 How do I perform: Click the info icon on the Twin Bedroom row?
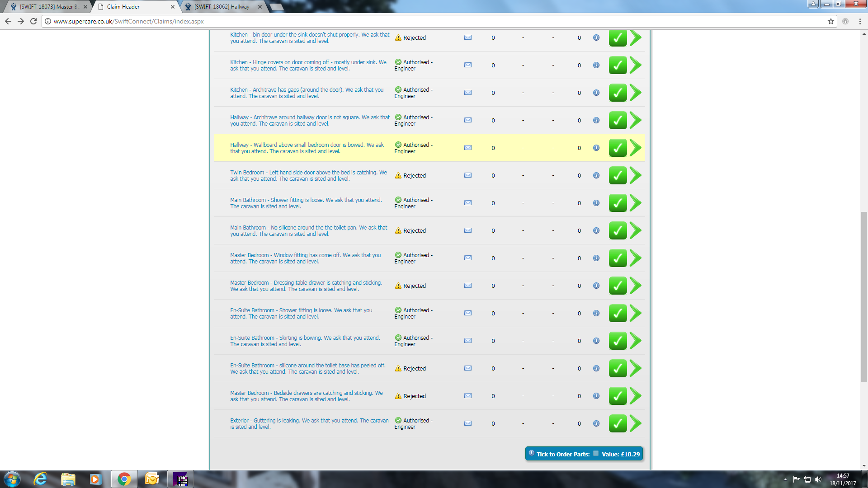(x=596, y=175)
